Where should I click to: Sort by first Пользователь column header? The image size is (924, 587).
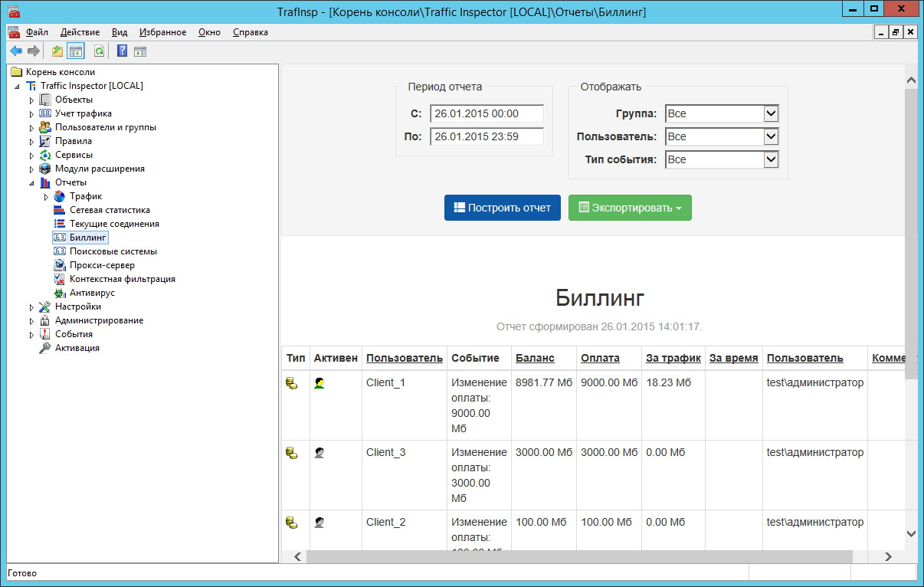[405, 358]
